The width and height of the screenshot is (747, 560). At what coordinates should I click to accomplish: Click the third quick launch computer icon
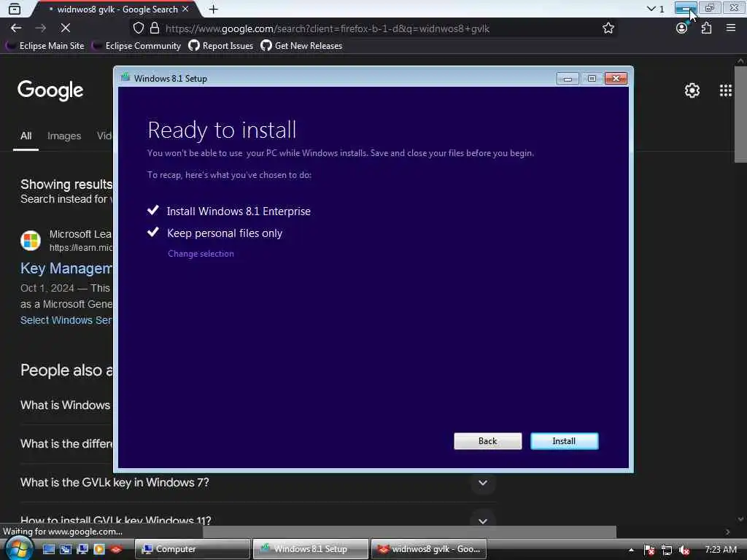tap(82, 549)
